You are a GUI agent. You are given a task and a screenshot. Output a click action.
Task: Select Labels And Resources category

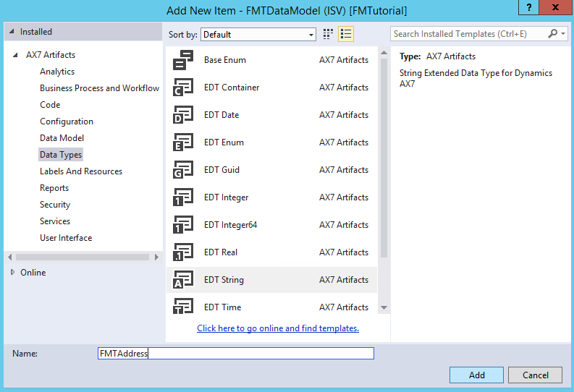[81, 171]
